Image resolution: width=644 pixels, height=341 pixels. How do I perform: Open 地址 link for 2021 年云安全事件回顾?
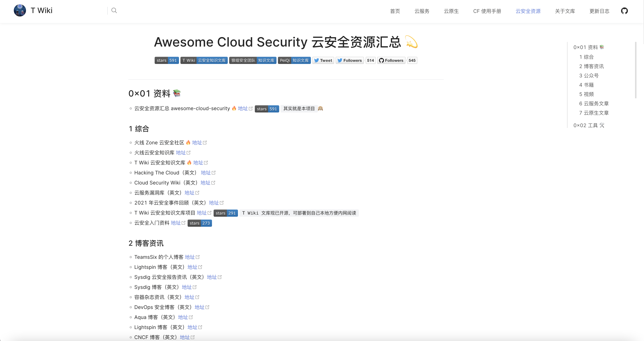point(216,203)
